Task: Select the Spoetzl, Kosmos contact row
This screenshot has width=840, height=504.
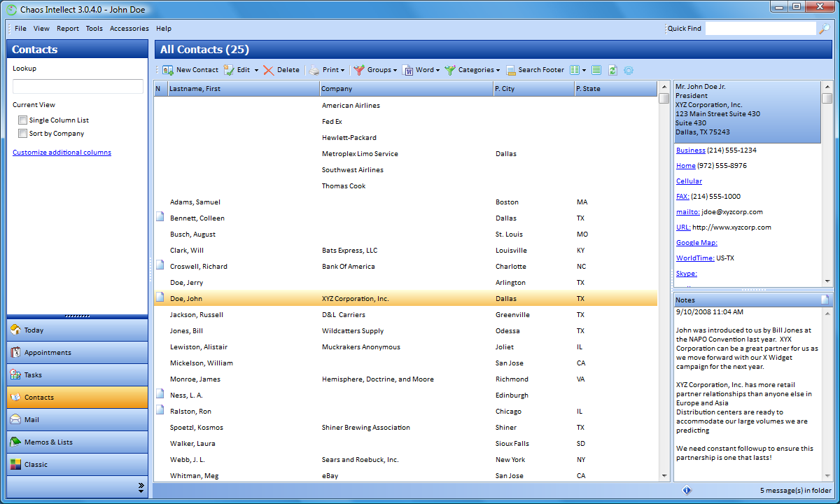Action: [x=406, y=428]
